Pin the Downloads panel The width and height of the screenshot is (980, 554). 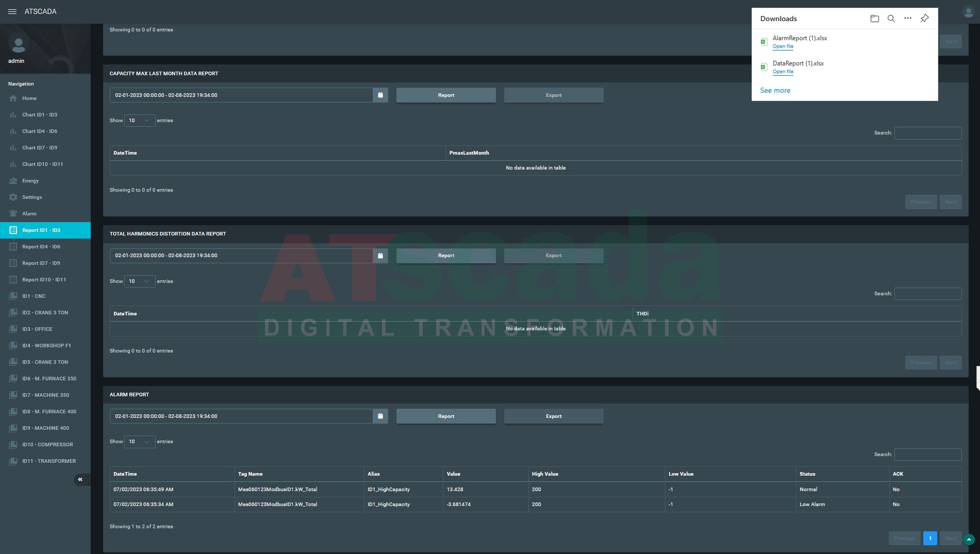(x=924, y=19)
